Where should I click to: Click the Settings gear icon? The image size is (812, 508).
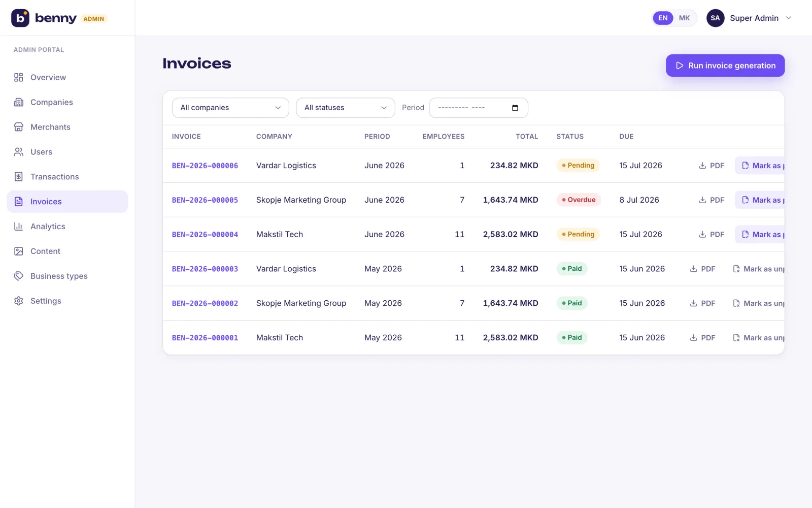[x=19, y=301]
